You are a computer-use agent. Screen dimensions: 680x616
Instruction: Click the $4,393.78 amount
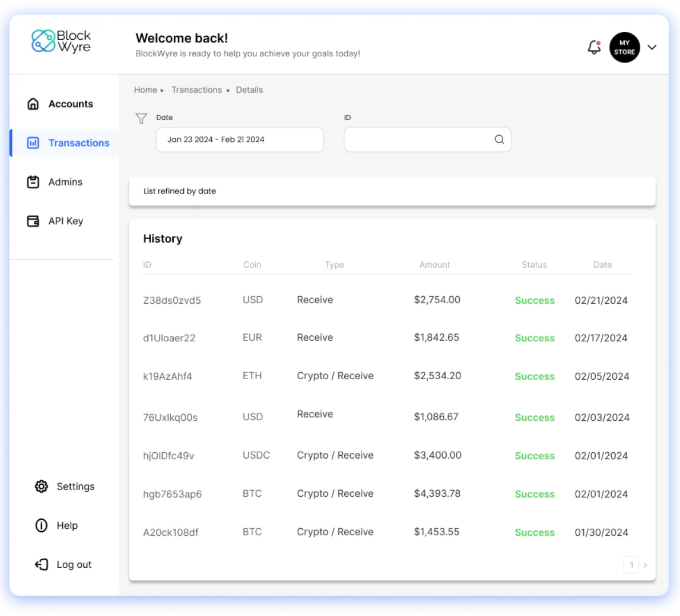(437, 494)
